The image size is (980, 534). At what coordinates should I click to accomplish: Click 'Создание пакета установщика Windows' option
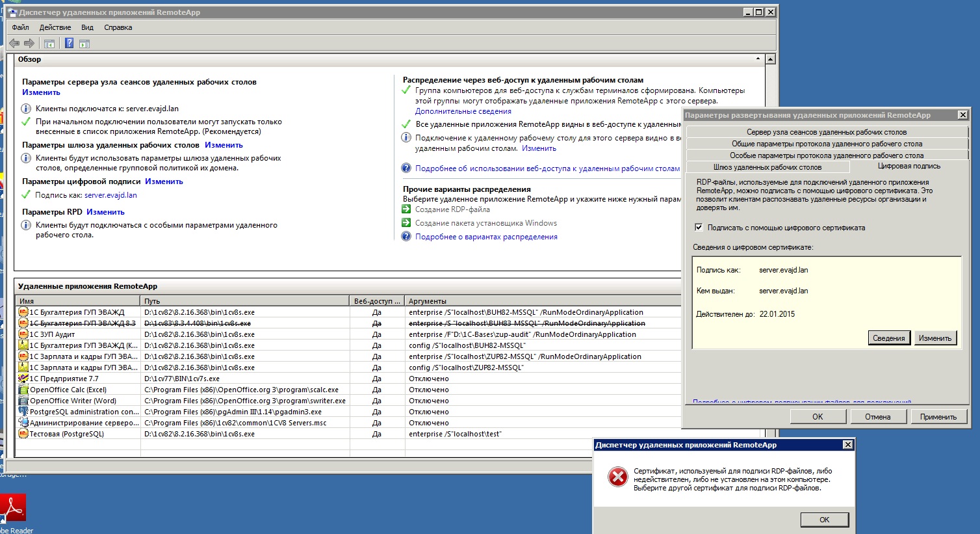pyautogui.click(x=486, y=223)
